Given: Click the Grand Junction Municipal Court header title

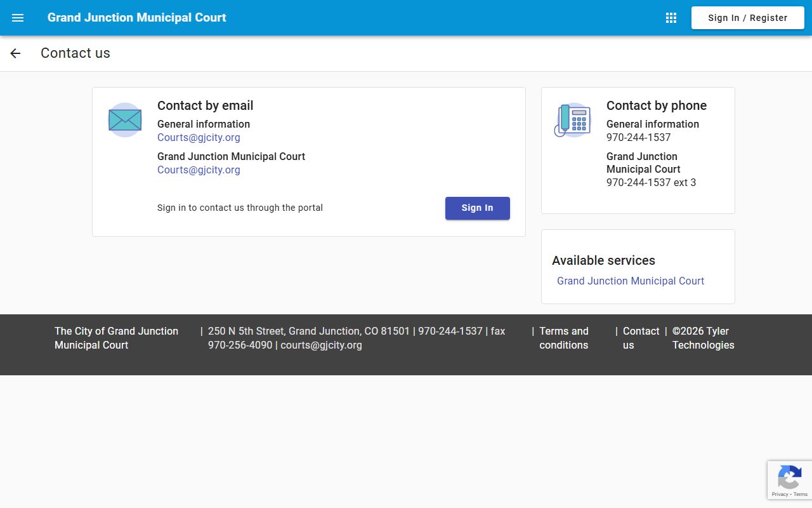Looking at the screenshot, I should pos(137,18).
